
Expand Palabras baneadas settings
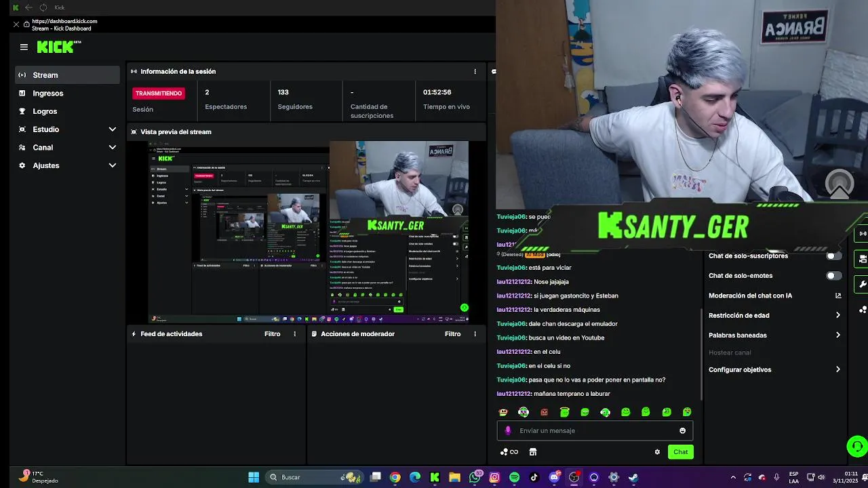pyautogui.click(x=774, y=335)
